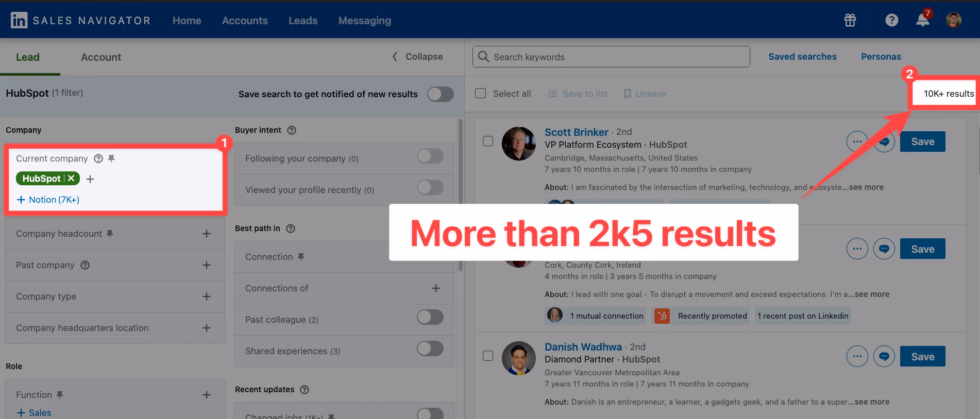Enable the Past colleague filter
The height and width of the screenshot is (419, 980).
tap(430, 317)
